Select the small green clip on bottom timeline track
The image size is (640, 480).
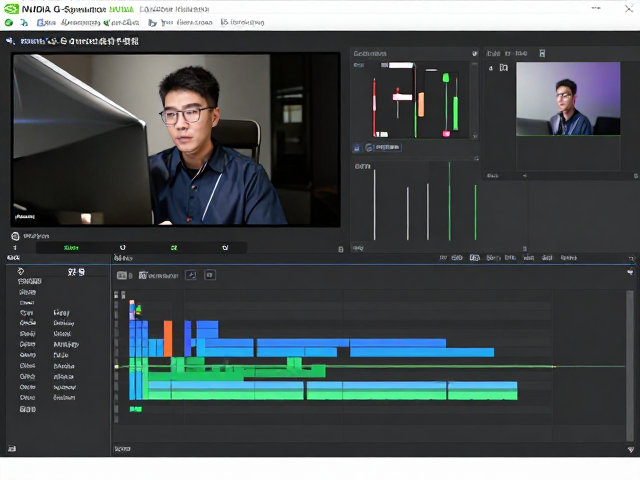click(x=136, y=409)
